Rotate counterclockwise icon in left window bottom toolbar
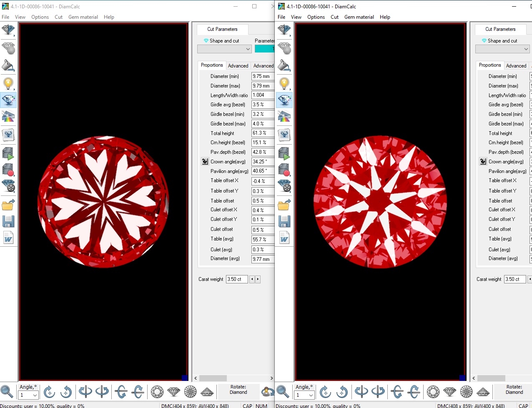The height and width of the screenshot is (408, 532). tap(66, 391)
